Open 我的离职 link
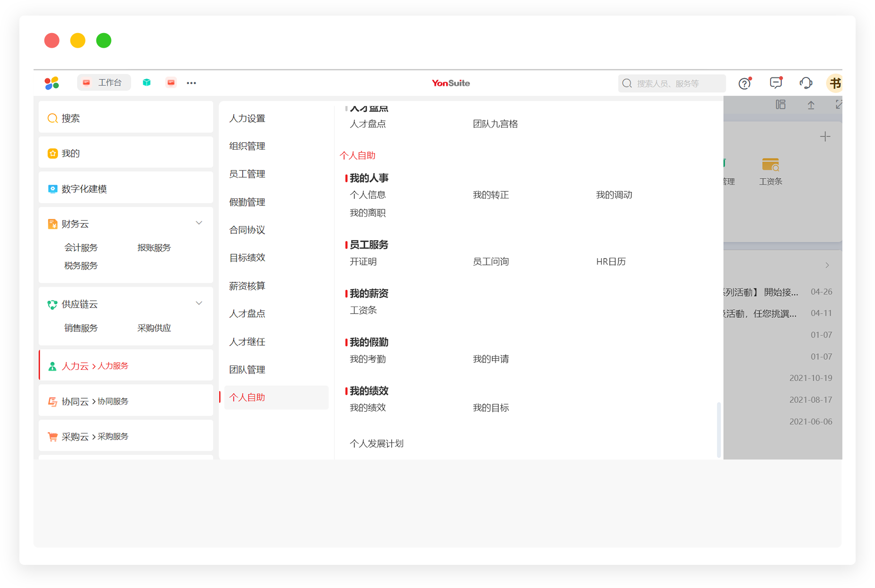This screenshot has width=875, height=588. [368, 213]
